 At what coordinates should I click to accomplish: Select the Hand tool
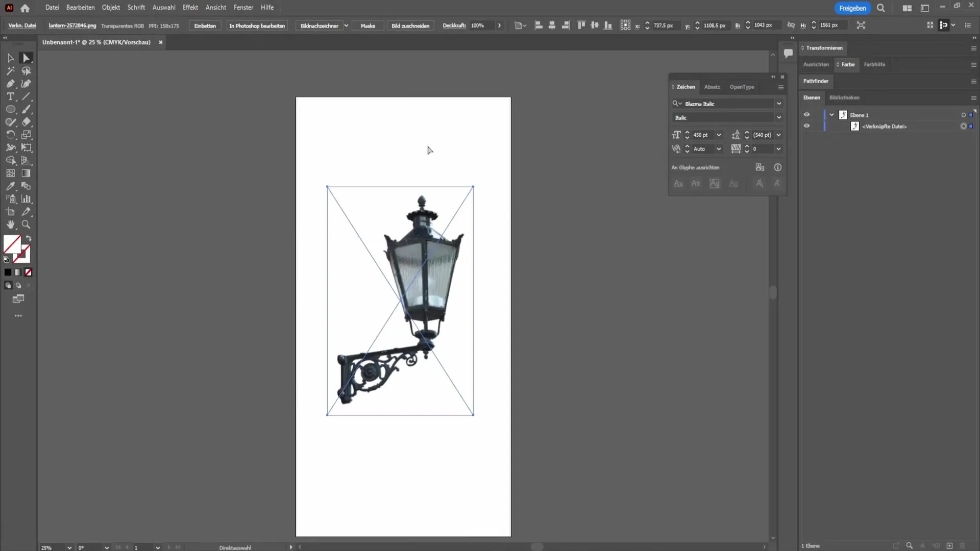[x=10, y=224]
